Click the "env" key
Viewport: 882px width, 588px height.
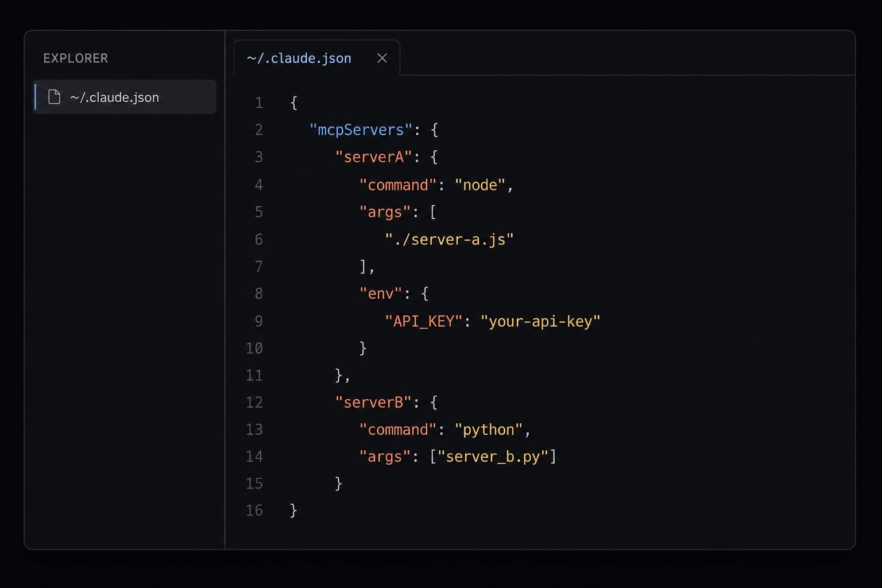tap(381, 293)
